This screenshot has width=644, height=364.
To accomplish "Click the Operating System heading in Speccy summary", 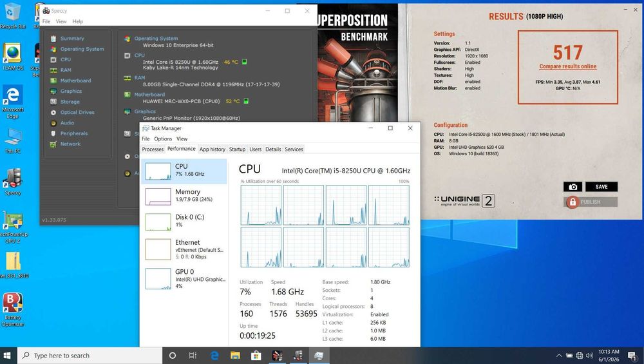I will (156, 38).
